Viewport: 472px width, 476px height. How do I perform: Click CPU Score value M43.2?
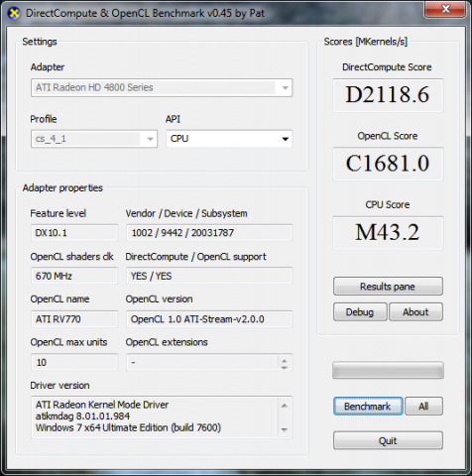coord(388,232)
